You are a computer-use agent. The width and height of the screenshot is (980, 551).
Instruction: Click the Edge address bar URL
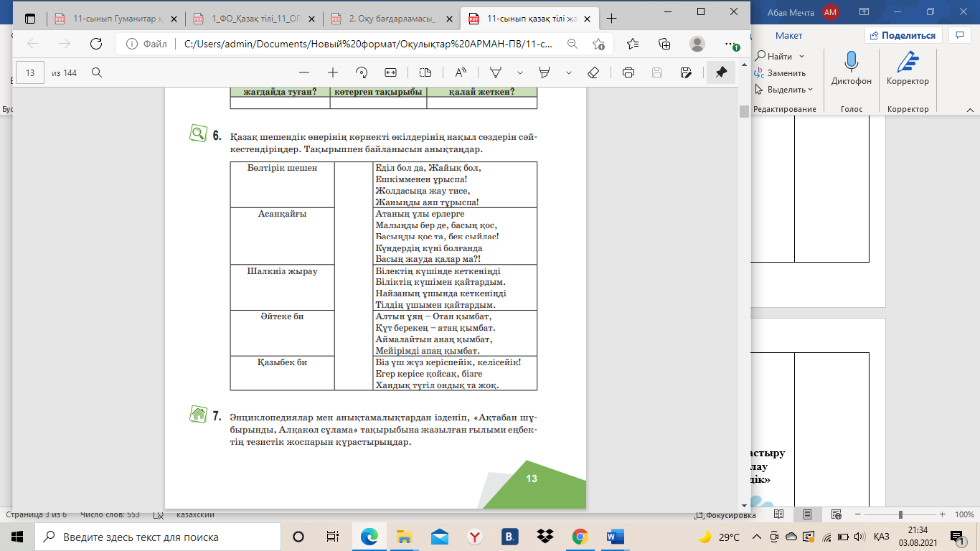[369, 44]
